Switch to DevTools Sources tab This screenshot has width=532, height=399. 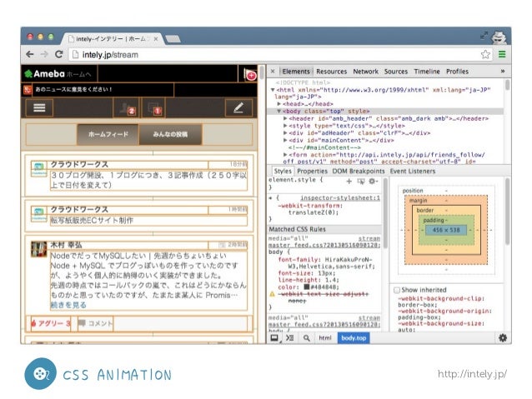(396, 72)
